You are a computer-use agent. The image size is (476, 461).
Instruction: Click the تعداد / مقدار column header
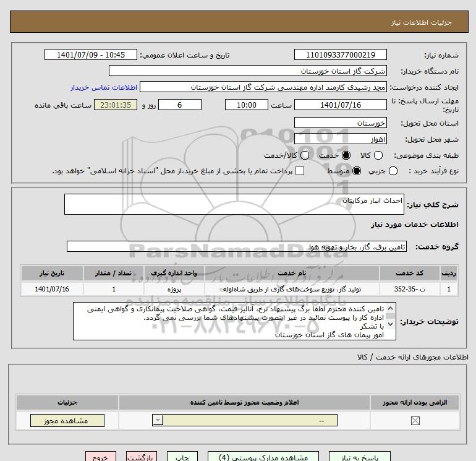coord(114,273)
